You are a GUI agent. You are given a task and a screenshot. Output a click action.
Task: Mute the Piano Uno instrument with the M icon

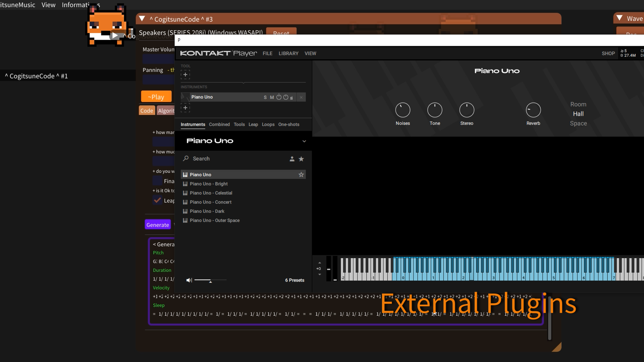pos(272,97)
